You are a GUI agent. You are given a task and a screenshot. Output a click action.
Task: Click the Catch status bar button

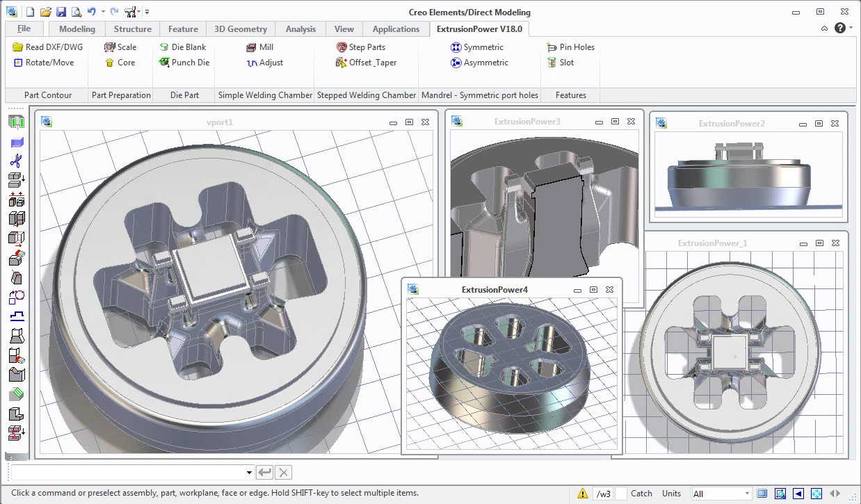click(x=641, y=494)
